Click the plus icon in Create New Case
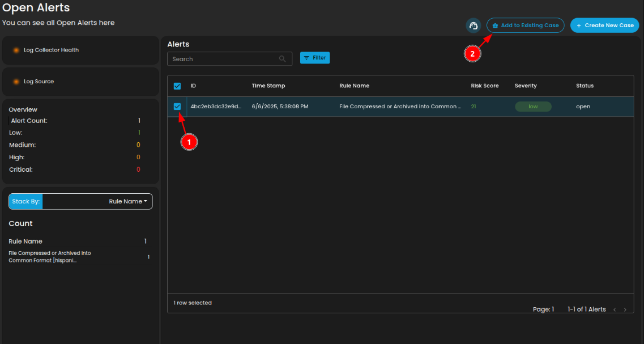Image resolution: width=644 pixels, height=344 pixels. click(579, 26)
